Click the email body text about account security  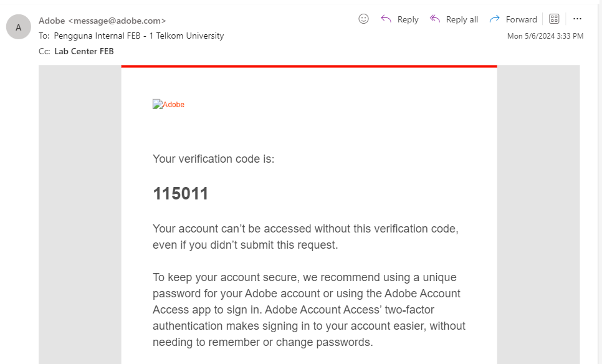pyautogui.click(x=308, y=309)
